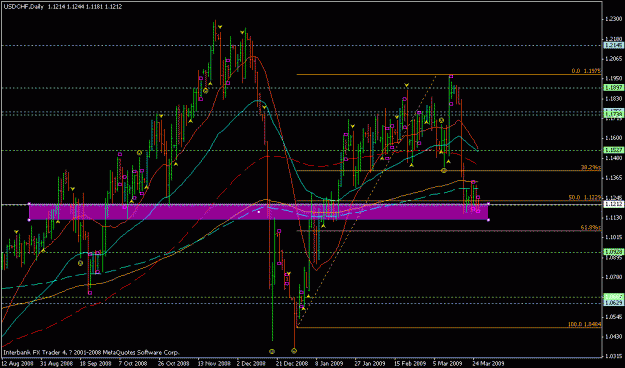
Task: Click the 13 Nov 2008 date label
Action: (214, 364)
